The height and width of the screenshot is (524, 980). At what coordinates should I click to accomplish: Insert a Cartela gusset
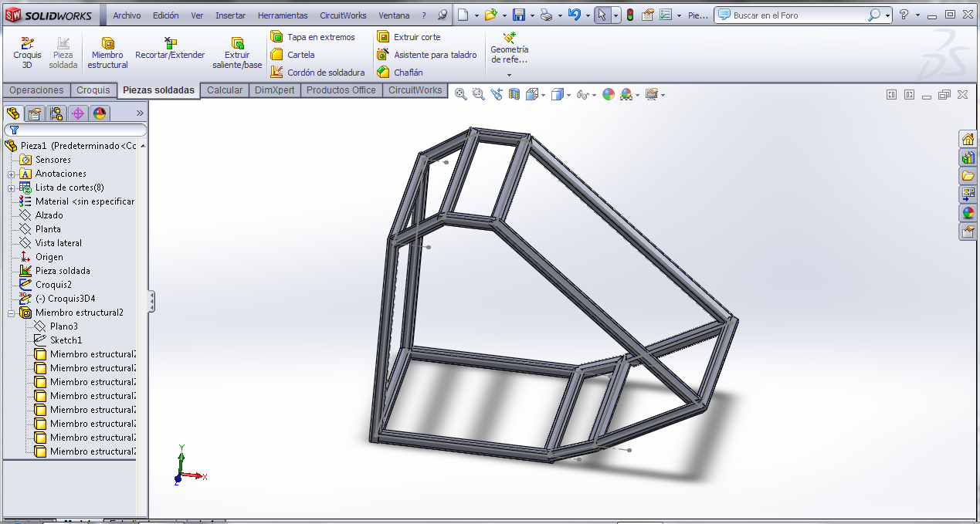pyautogui.click(x=293, y=55)
